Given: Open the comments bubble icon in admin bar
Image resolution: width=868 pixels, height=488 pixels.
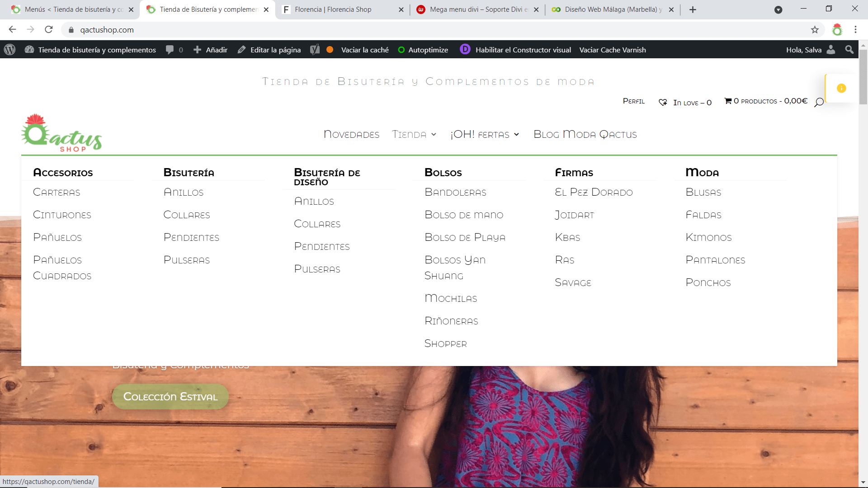Looking at the screenshot, I should [170, 50].
